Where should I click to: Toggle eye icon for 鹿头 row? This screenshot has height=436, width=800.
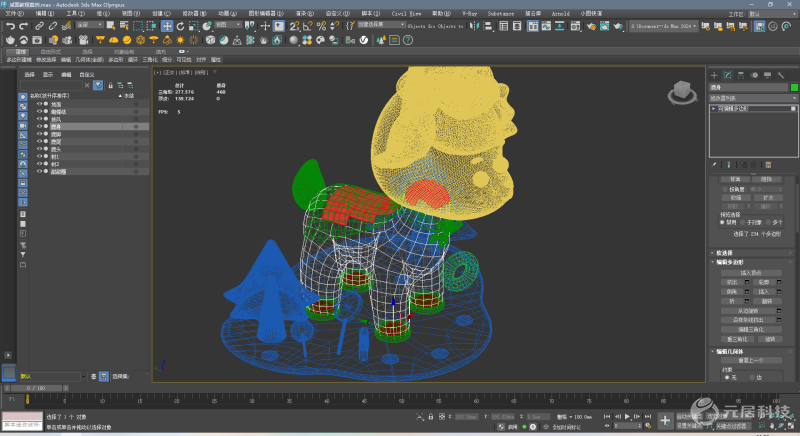point(39,149)
